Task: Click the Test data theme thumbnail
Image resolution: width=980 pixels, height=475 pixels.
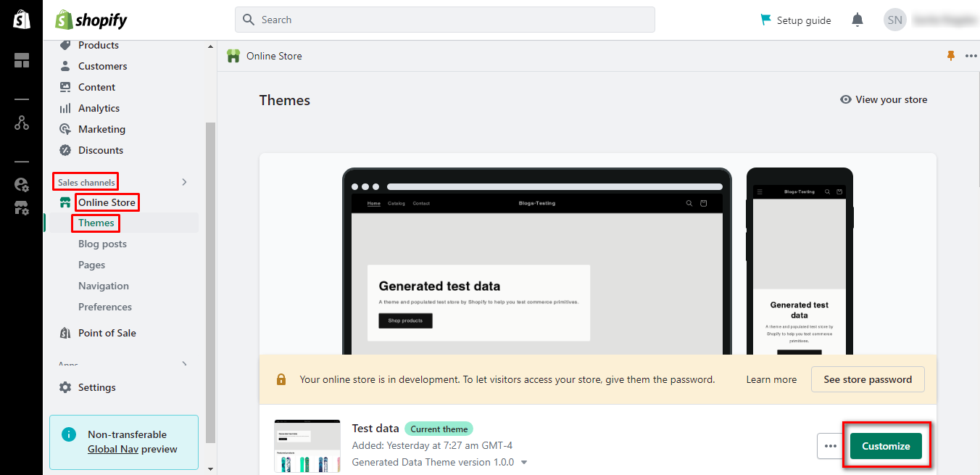Action: (307, 446)
